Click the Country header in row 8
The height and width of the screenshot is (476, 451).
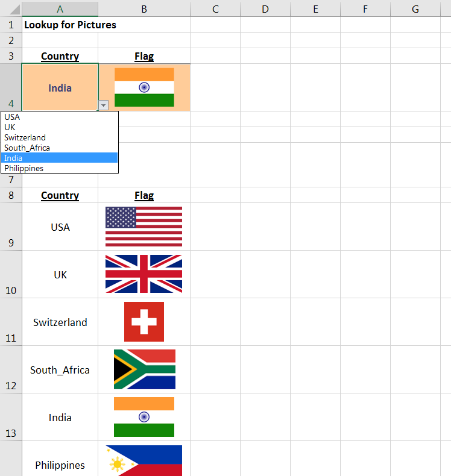pos(60,195)
